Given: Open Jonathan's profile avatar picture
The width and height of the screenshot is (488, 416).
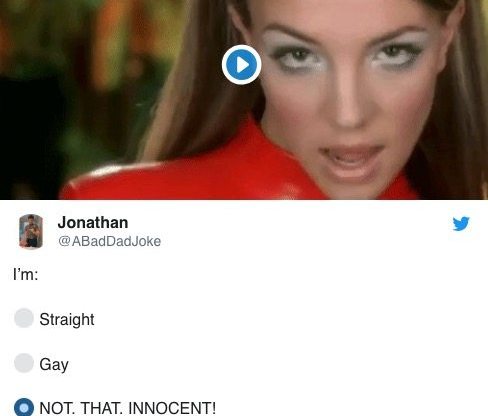Looking at the screenshot, I should coord(31,231).
